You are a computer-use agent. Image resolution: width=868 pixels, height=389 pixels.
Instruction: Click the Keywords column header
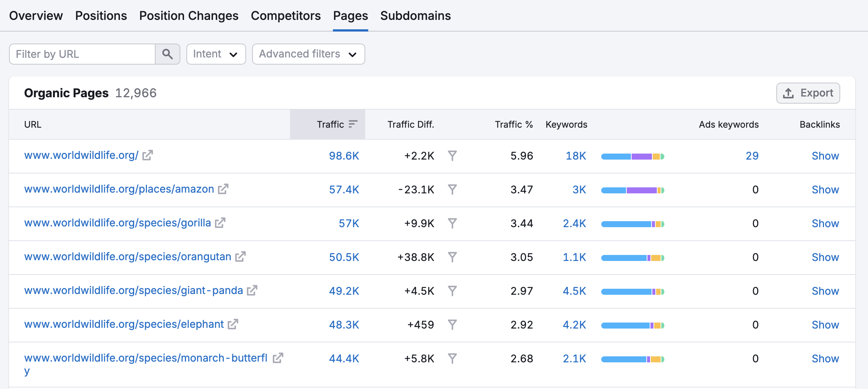pos(566,124)
